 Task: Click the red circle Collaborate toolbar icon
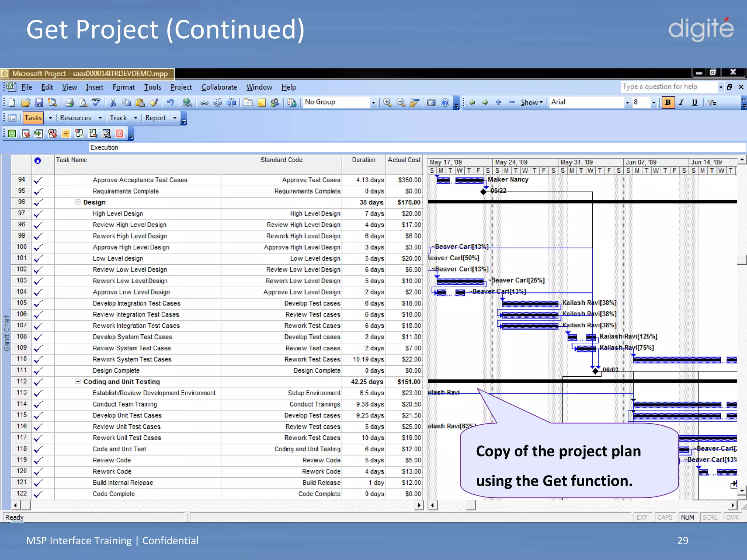[x=120, y=134]
